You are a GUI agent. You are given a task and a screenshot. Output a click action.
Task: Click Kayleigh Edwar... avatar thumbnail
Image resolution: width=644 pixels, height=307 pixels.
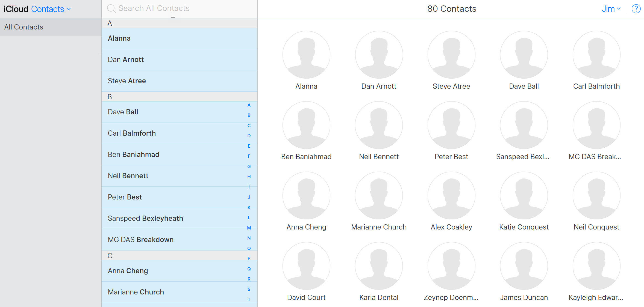[x=596, y=266]
